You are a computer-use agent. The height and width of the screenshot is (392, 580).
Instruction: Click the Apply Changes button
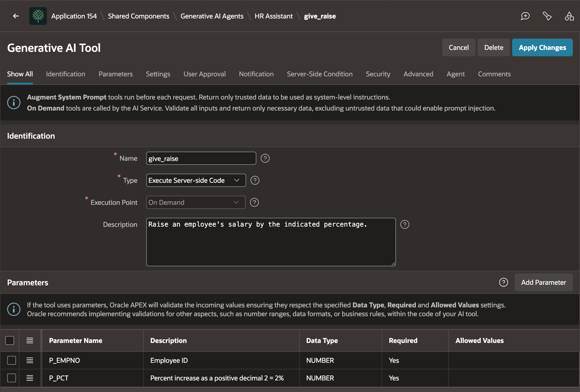[x=542, y=47]
